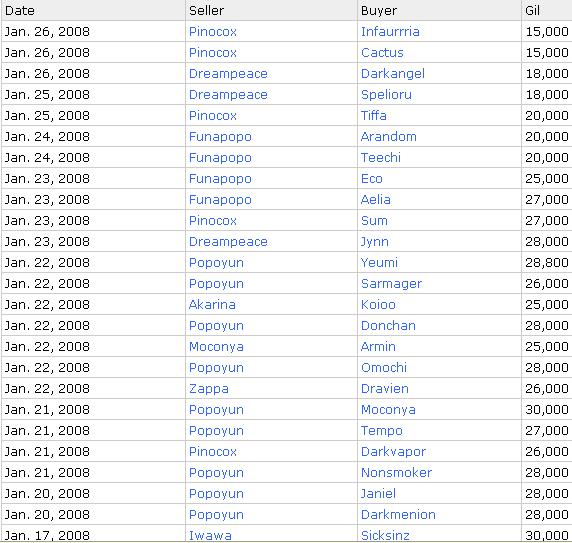Open buyer link Cactus
The image size is (572, 543).
[382, 53]
